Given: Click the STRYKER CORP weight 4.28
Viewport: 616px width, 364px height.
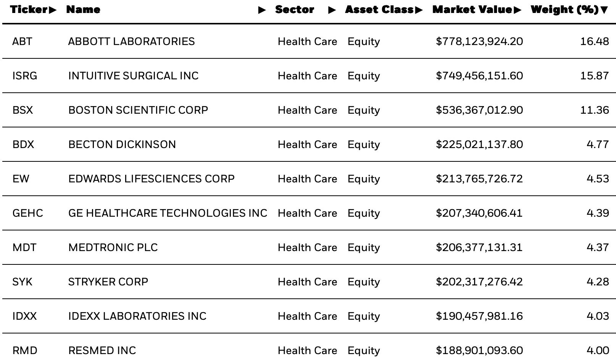Looking at the screenshot, I should [598, 282].
